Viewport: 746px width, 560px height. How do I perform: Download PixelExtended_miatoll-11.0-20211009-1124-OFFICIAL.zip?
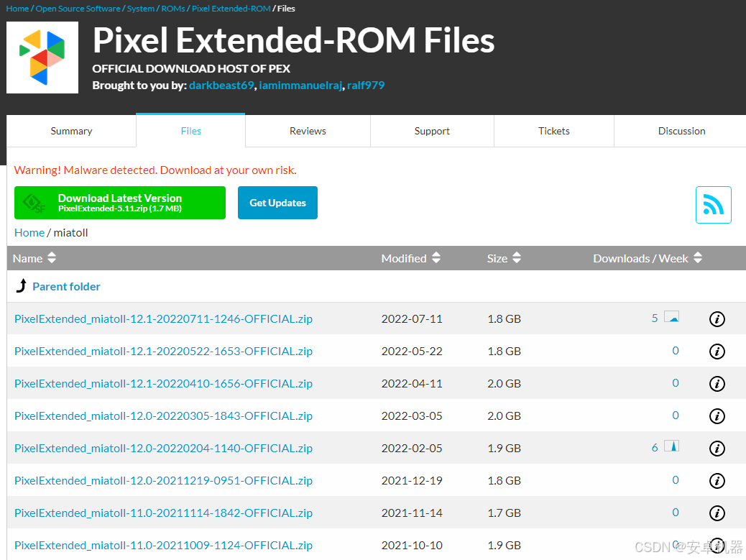[x=163, y=545]
